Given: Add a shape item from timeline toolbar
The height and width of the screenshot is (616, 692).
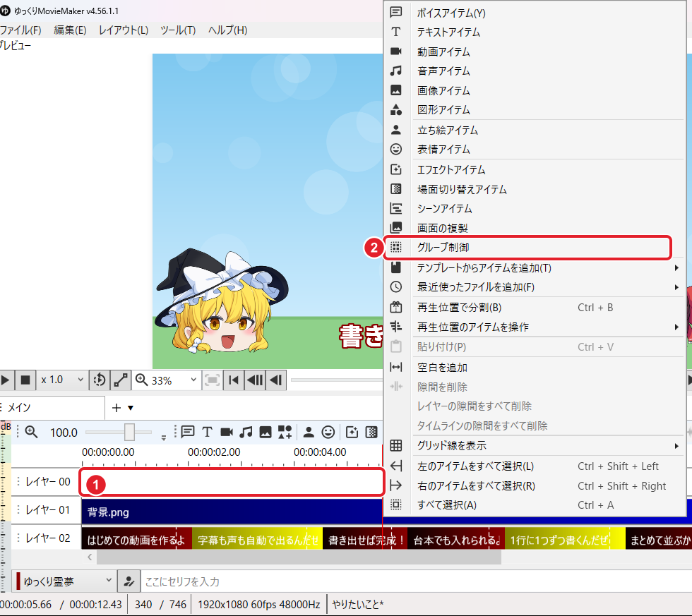Looking at the screenshot, I should pyautogui.click(x=285, y=432).
